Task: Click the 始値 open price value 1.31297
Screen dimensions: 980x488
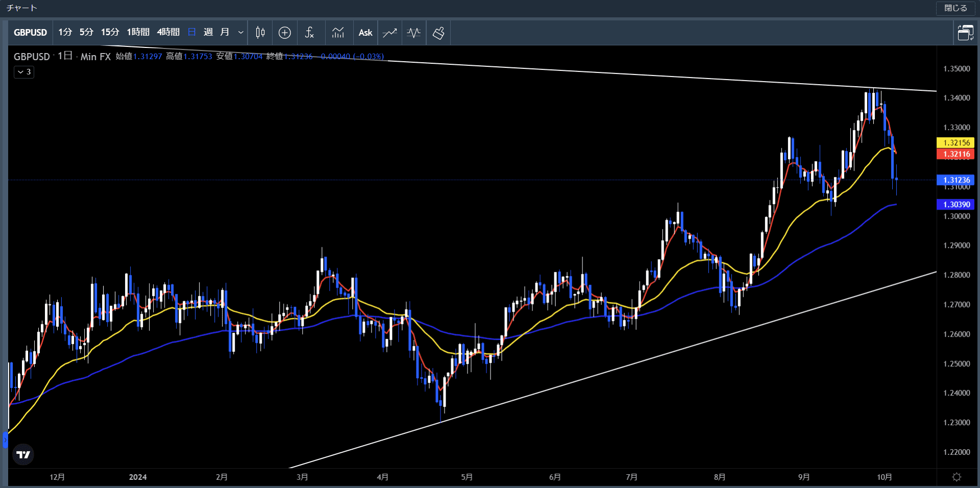Action: [148, 57]
